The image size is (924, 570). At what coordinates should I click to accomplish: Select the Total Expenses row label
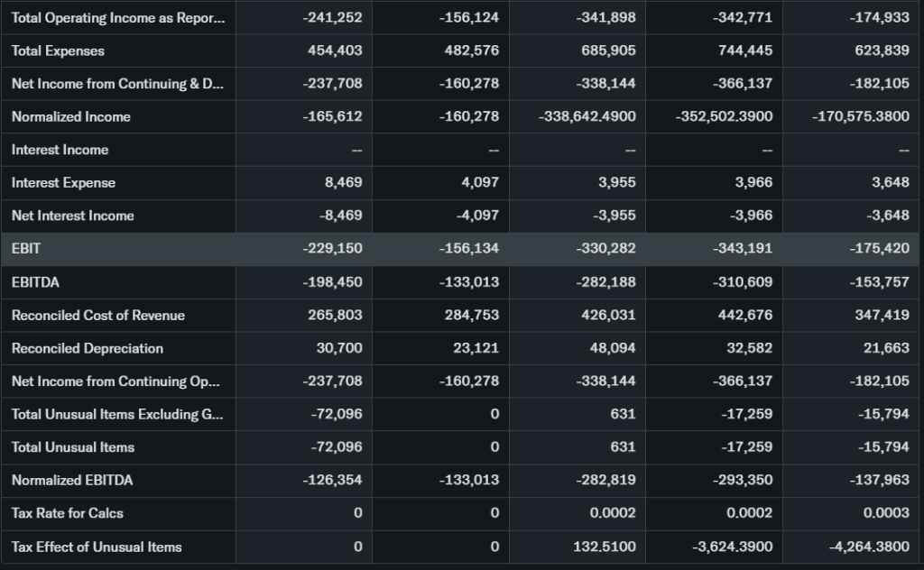pos(58,51)
